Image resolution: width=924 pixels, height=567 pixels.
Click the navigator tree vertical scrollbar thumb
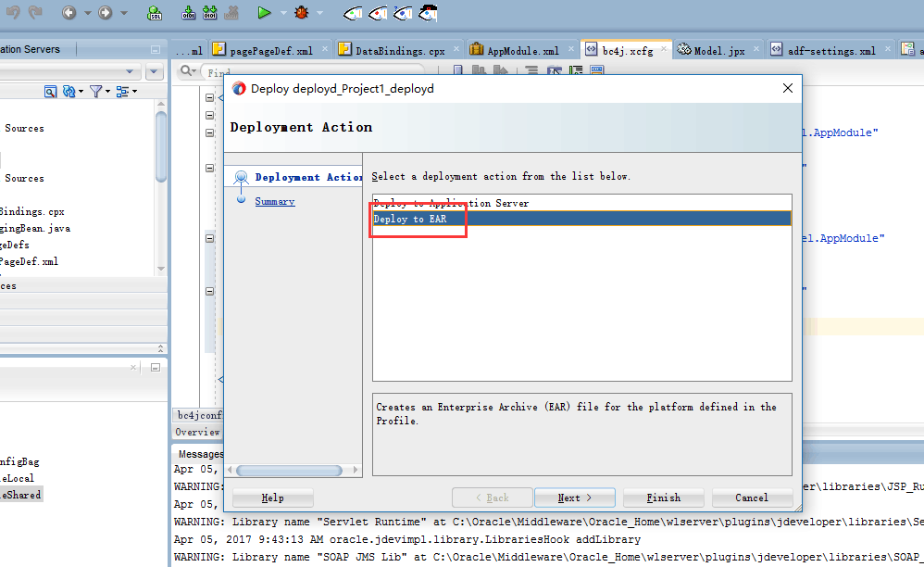point(161,147)
